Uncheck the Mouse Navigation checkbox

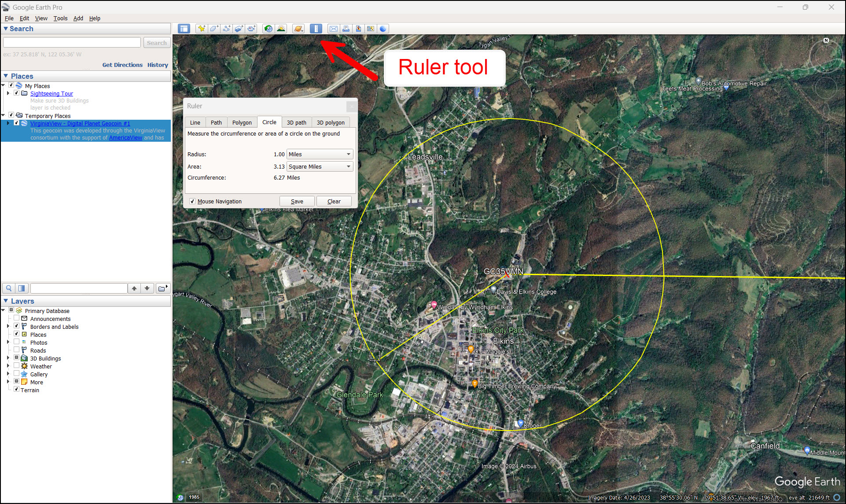[192, 201]
